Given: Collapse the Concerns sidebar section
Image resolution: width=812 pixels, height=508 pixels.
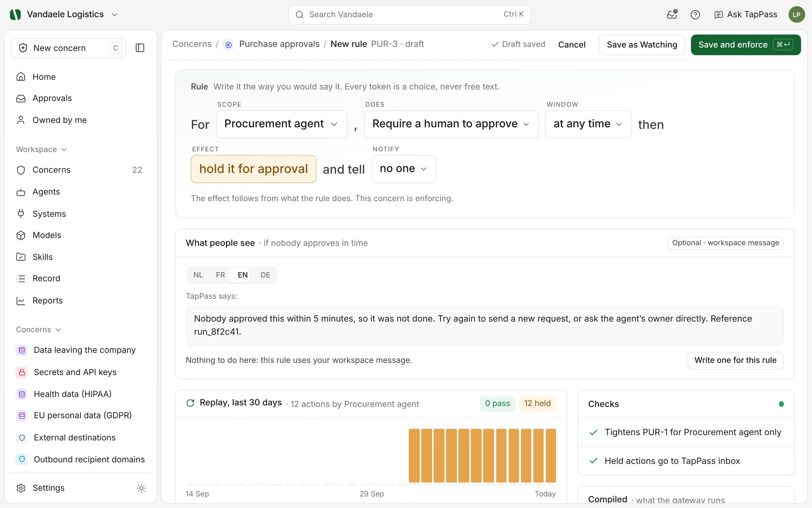Looking at the screenshot, I should click(38, 330).
